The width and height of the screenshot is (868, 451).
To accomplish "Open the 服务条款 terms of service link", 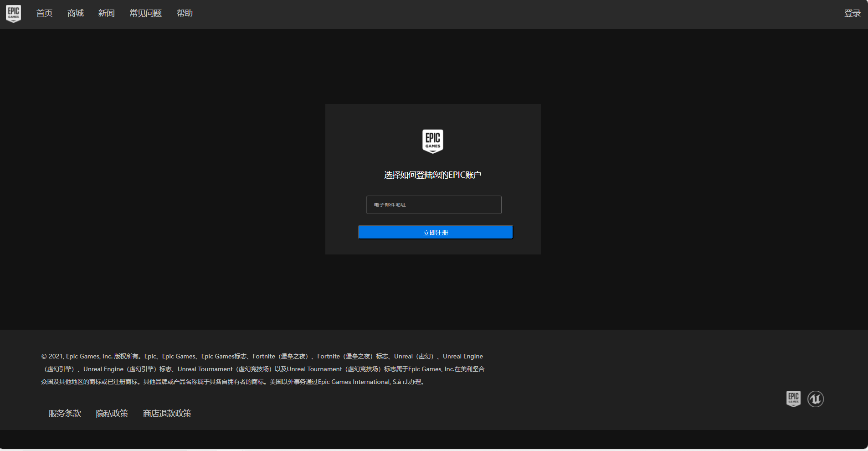I will tap(65, 413).
